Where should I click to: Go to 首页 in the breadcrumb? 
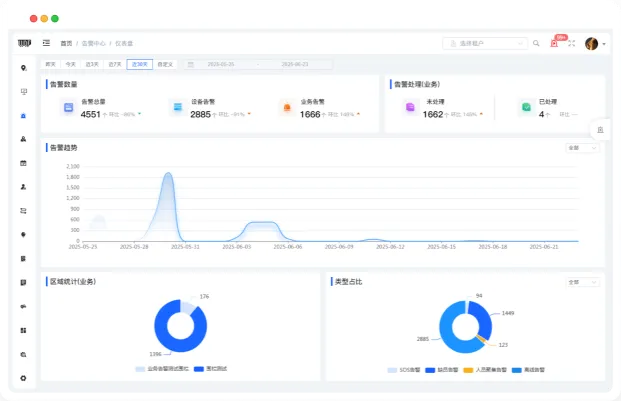[66, 43]
